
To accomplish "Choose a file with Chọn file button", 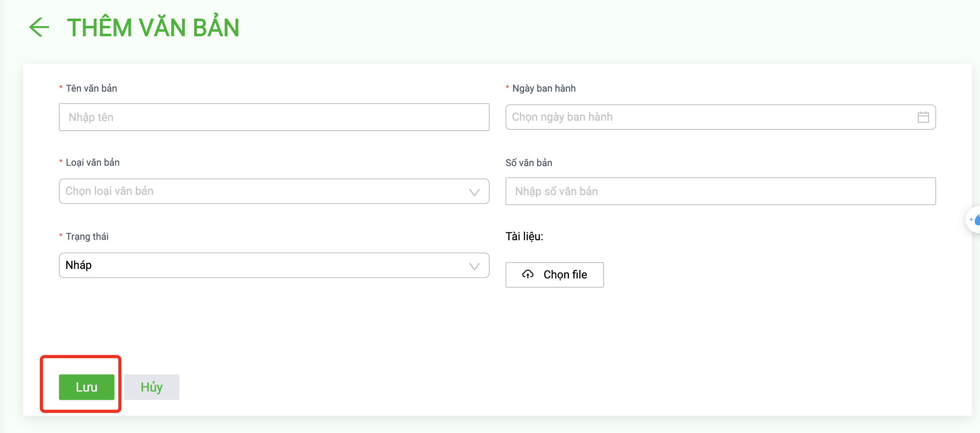I will 555,275.
